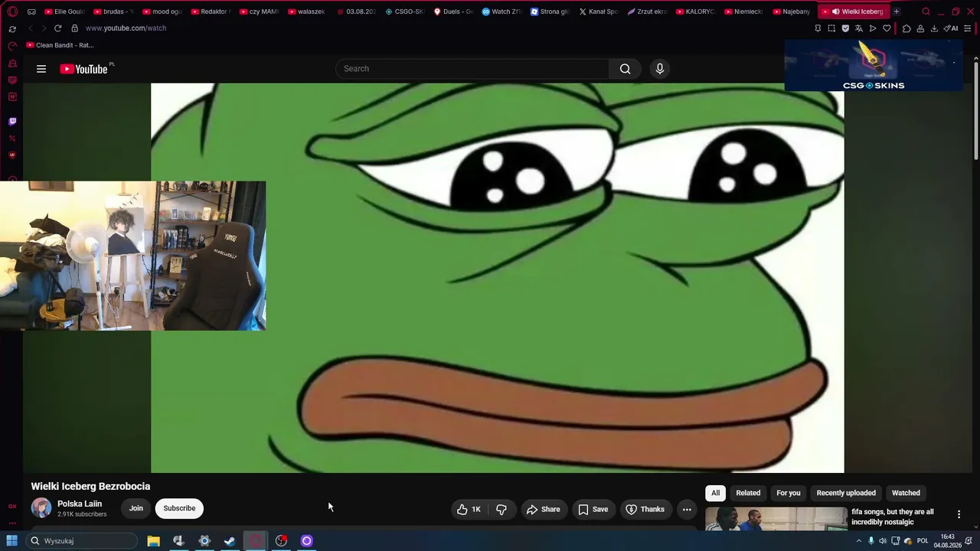Click the YouTube search magnifier button

(x=626, y=69)
